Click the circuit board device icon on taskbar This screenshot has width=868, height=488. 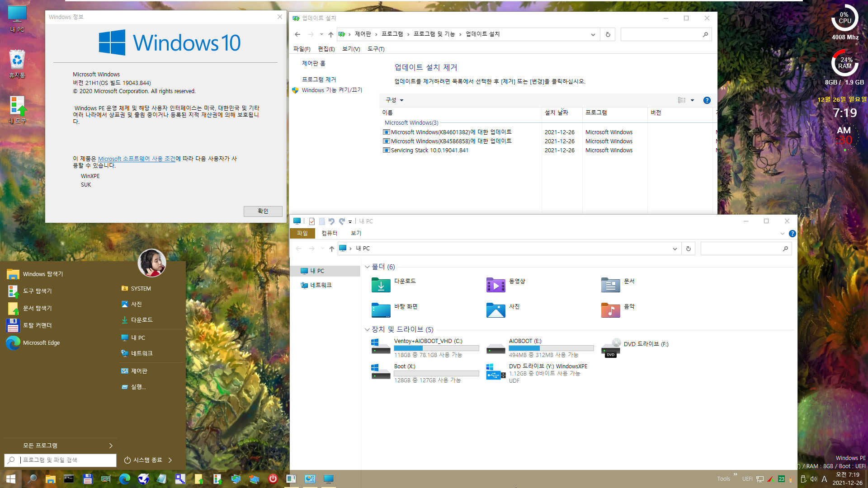(106, 479)
